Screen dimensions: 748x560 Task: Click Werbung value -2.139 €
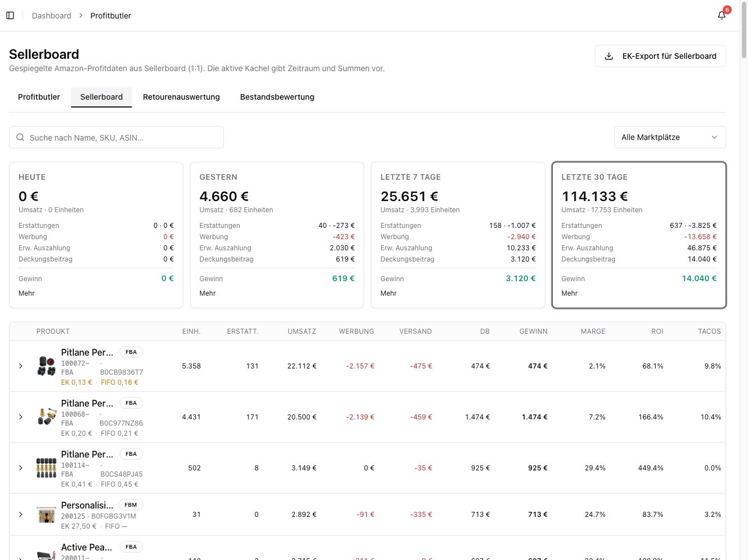tap(360, 417)
